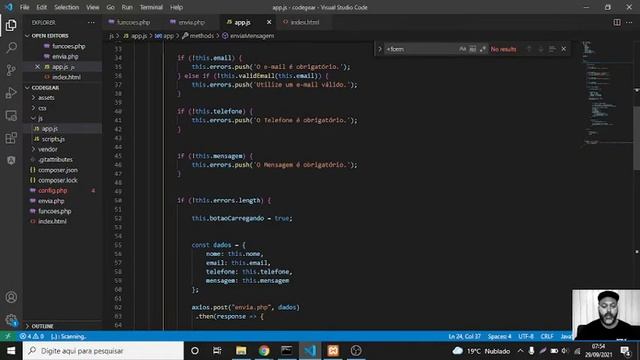Viewport: 640px width, 360px height.
Task: Open the Go menu
Action: tap(111, 7)
